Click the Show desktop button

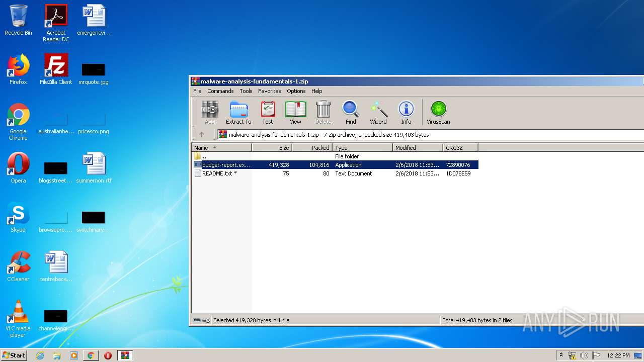click(638, 355)
